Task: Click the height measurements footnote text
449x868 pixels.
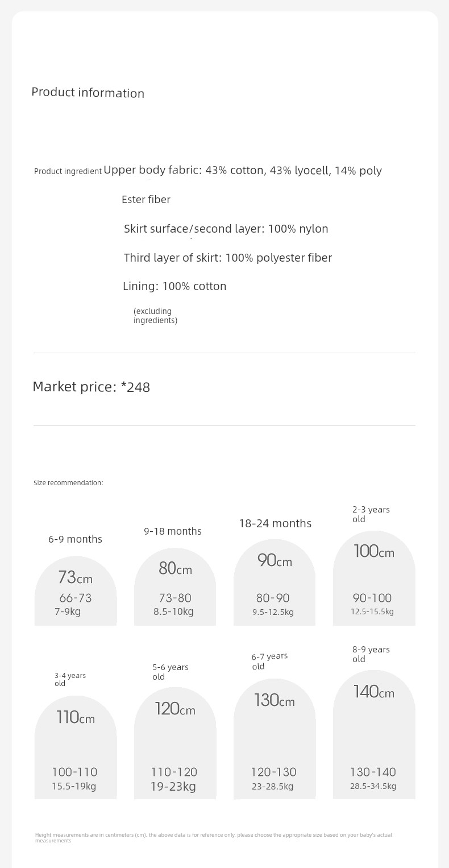Action: click(x=214, y=837)
